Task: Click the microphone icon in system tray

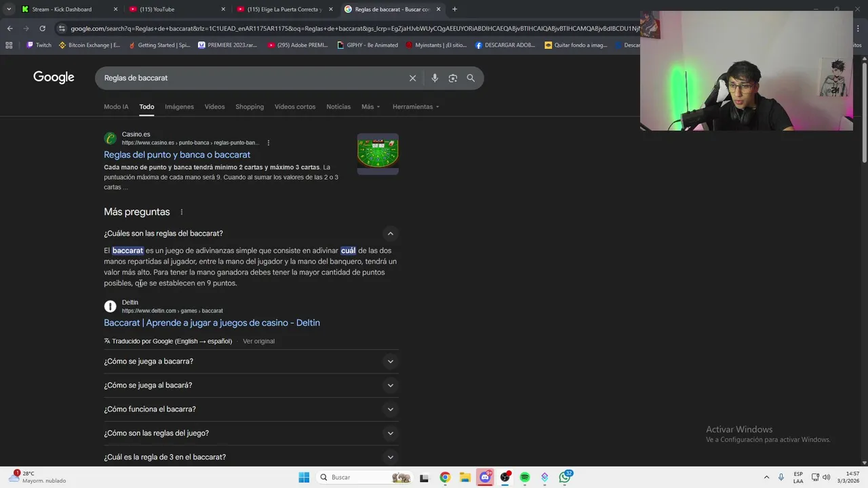Action: [x=781, y=477]
